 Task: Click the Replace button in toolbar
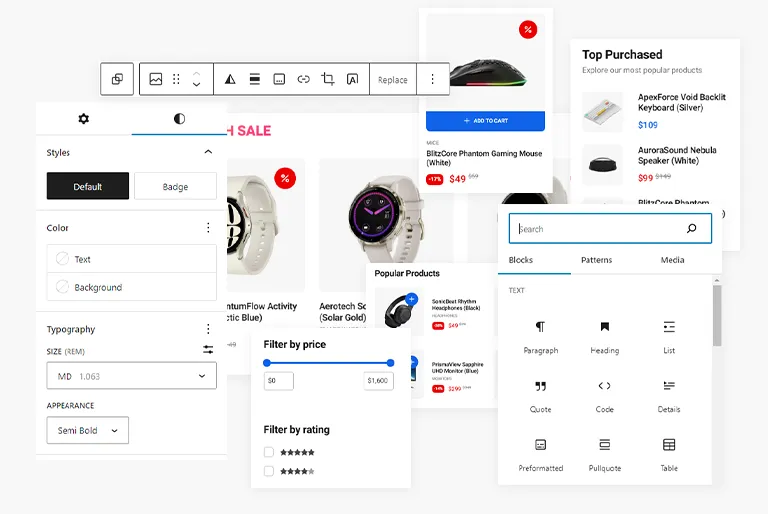[x=392, y=79]
